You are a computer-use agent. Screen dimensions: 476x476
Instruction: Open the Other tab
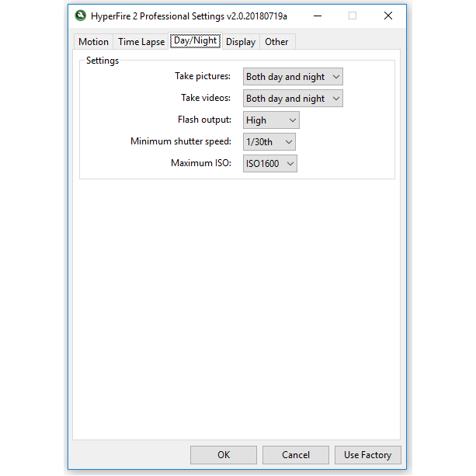[x=276, y=42]
